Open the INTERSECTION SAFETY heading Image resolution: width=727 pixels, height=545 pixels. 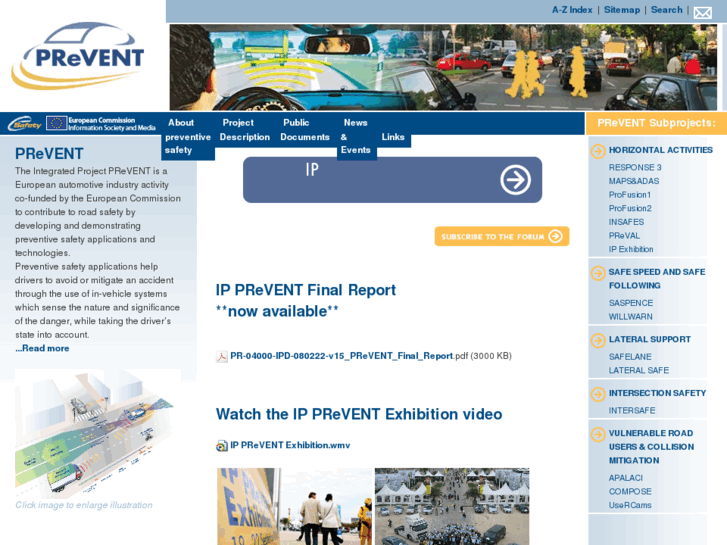(657, 393)
